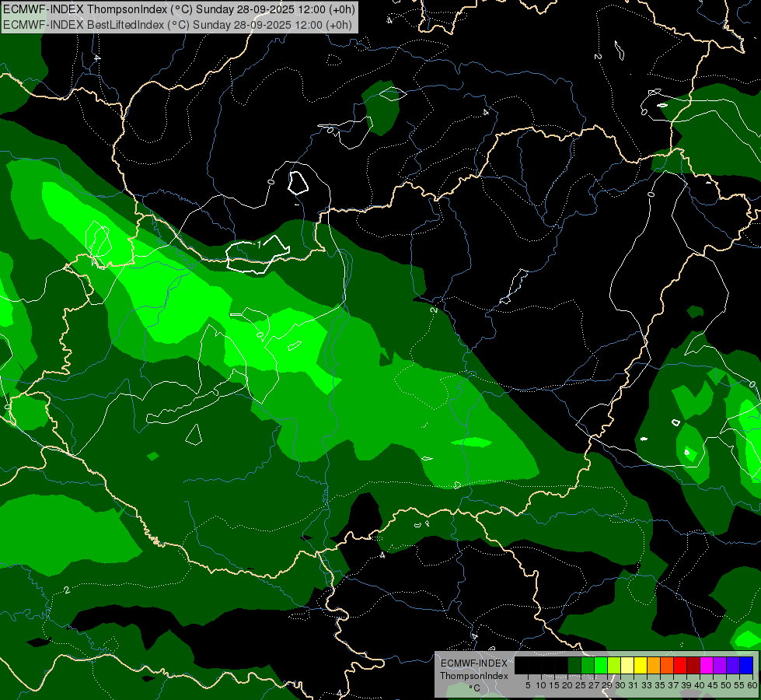This screenshot has height=700, width=761.
Task: Select the dark green 20-25 legend swatch
Action: pos(574,665)
